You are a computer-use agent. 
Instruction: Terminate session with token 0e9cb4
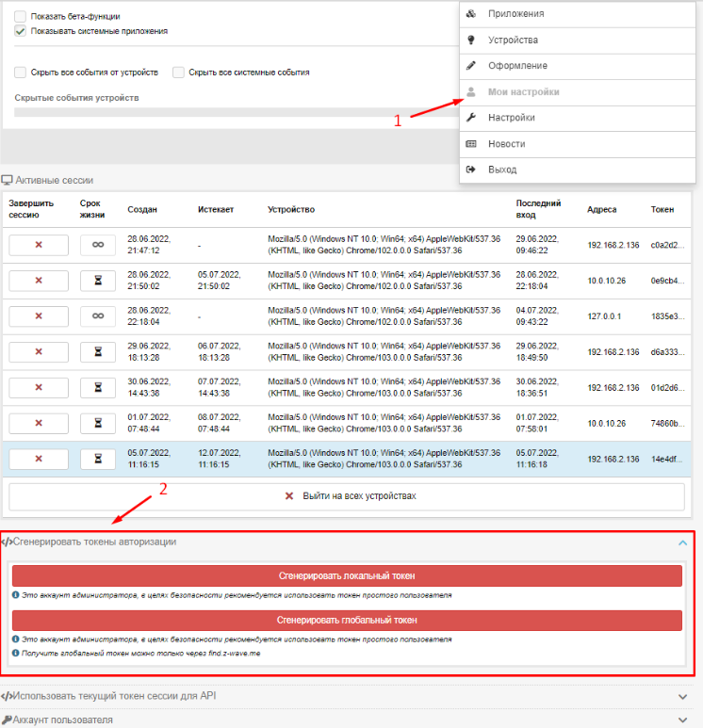(39, 280)
